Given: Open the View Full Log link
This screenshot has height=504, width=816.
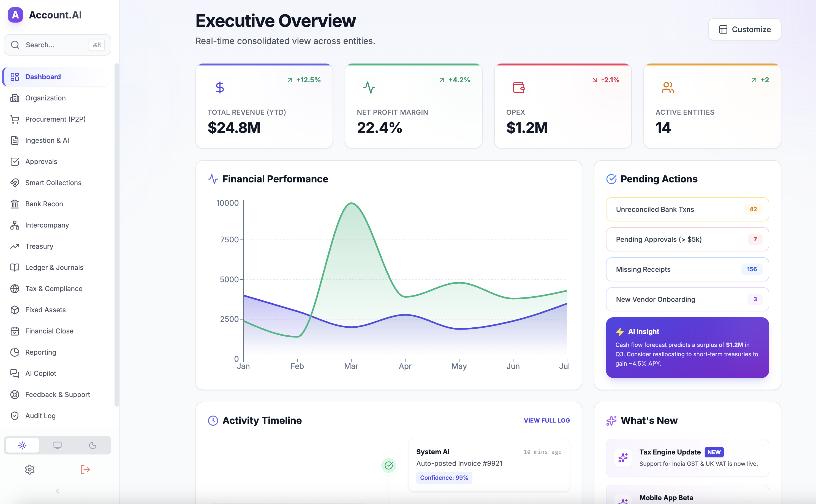Looking at the screenshot, I should [546, 420].
